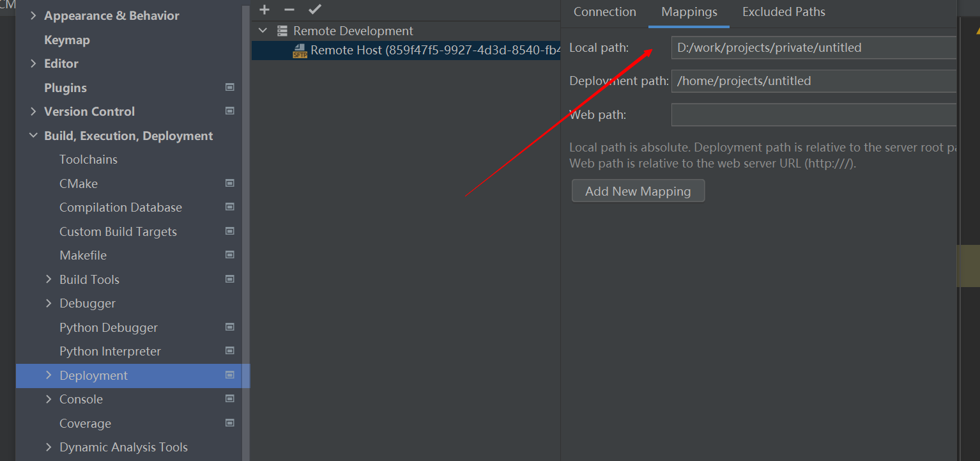Open the Python Interpreter settings entry
This screenshot has width=980, height=461.
[x=109, y=351]
